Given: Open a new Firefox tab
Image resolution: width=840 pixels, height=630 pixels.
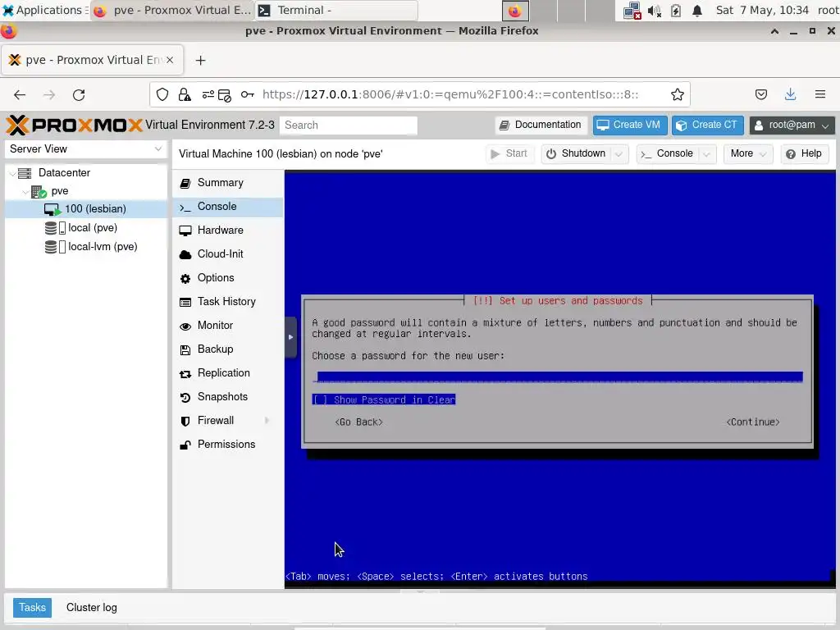Looking at the screenshot, I should tap(200, 61).
